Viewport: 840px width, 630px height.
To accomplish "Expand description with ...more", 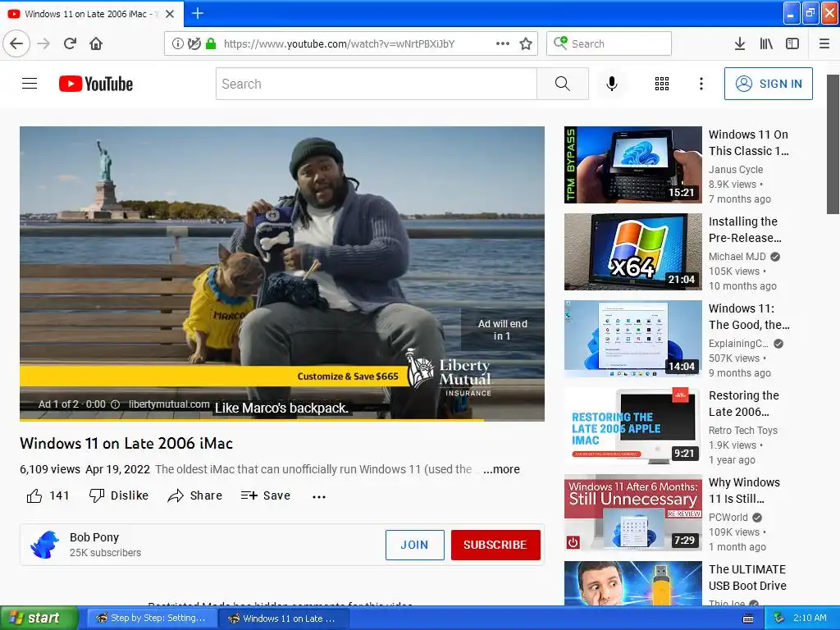I will click(501, 469).
